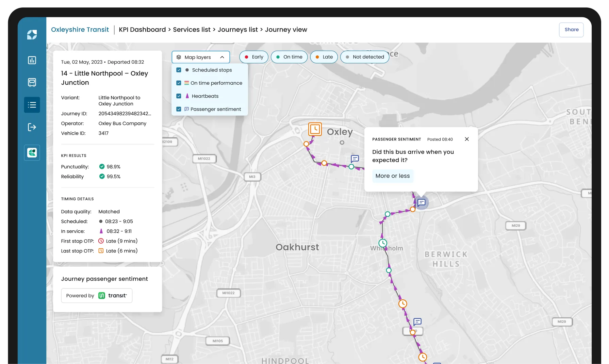Viewport: 609px width, 364px height.
Task: Click the Punctuality green check icon
Action: tap(102, 166)
